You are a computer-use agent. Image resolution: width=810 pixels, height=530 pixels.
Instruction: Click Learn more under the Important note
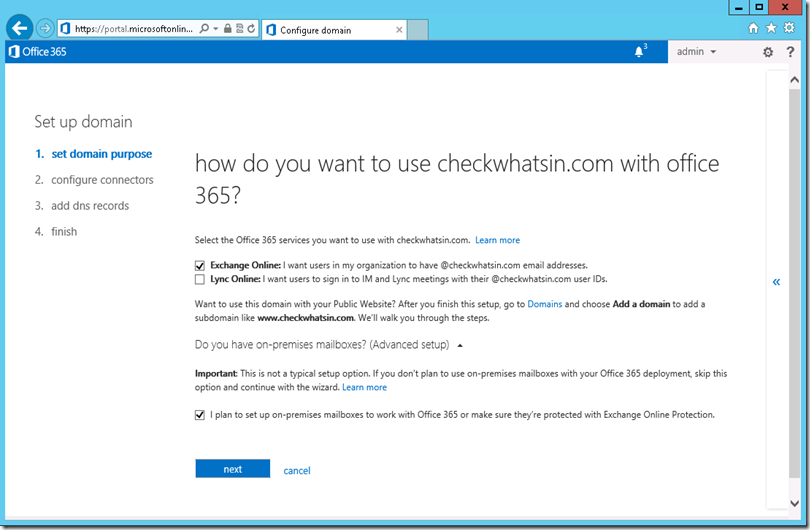tap(364, 387)
